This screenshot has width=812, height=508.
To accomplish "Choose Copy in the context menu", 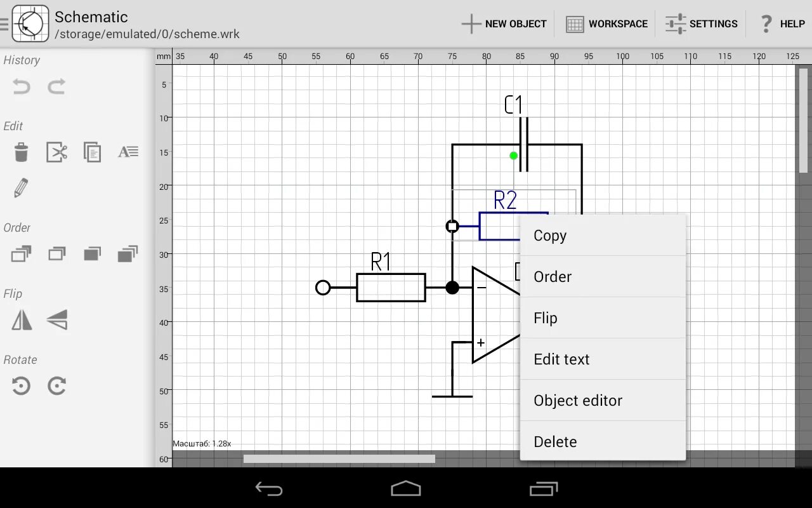I will [603, 236].
